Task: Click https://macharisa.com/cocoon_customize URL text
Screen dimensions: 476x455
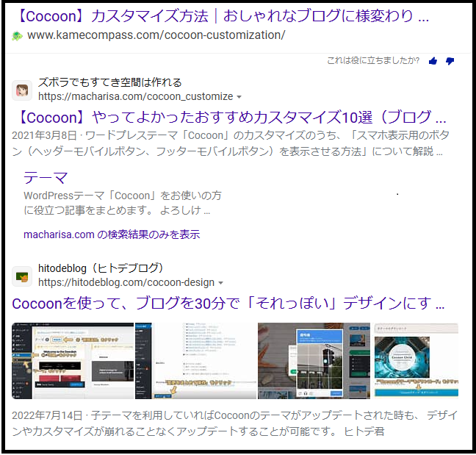Action: click(135, 96)
